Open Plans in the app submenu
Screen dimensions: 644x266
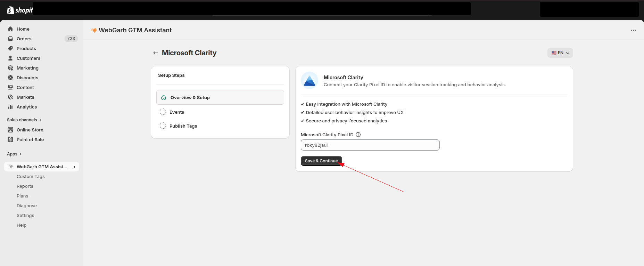23,196
